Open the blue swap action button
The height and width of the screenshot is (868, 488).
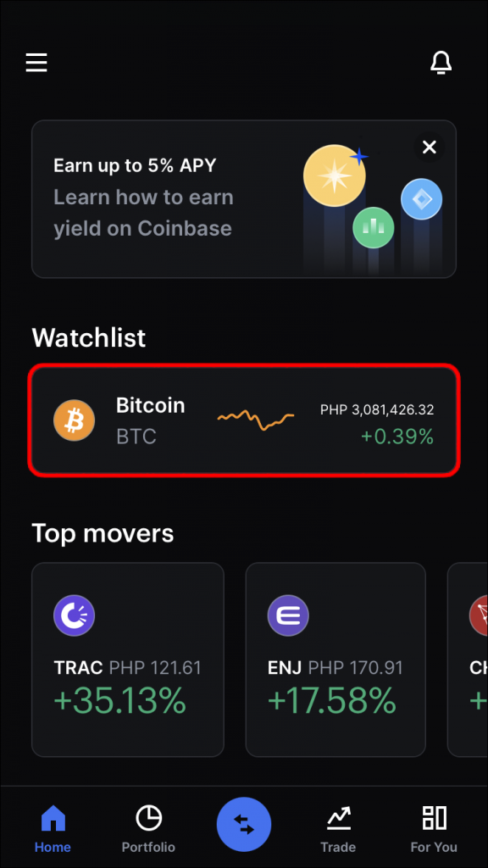[244, 824]
